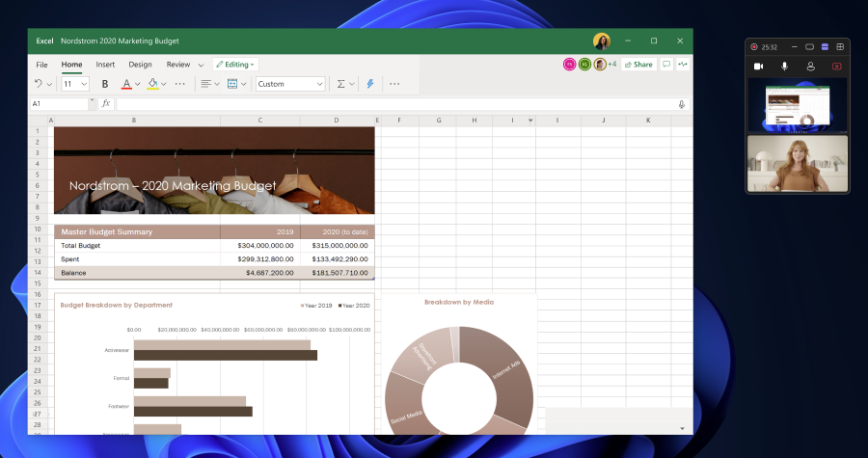Viewport: 868px width, 458px height.
Task: Toggle the camera in the meeting widget
Action: click(x=758, y=67)
